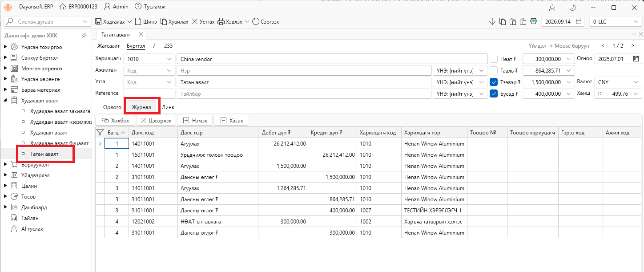Pin the Даянсофт демо ХХК sidebar
644x272 pixels.
(x=85, y=36)
